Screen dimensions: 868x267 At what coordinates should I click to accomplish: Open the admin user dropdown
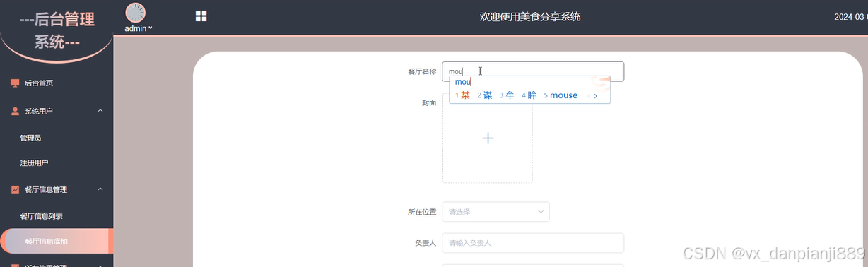pyautogui.click(x=139, y=28)
